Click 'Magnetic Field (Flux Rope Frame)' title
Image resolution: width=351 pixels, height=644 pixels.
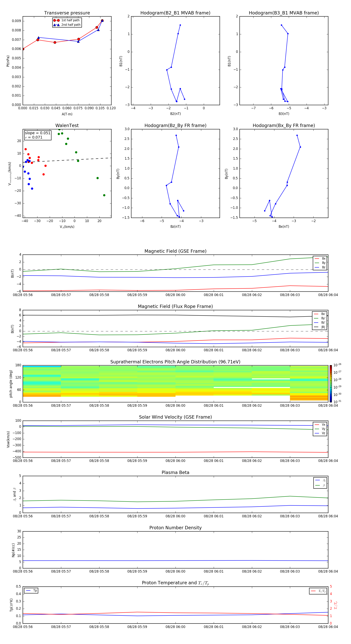tap(175, 307)
